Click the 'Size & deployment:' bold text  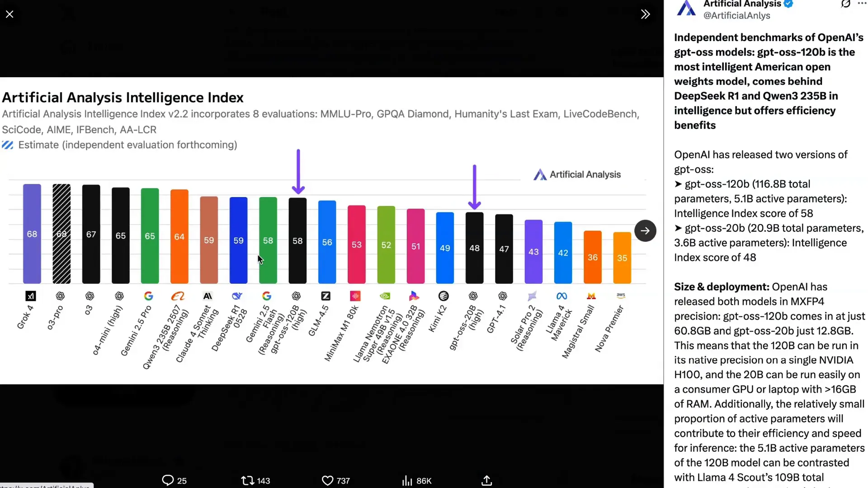[722, 287]
